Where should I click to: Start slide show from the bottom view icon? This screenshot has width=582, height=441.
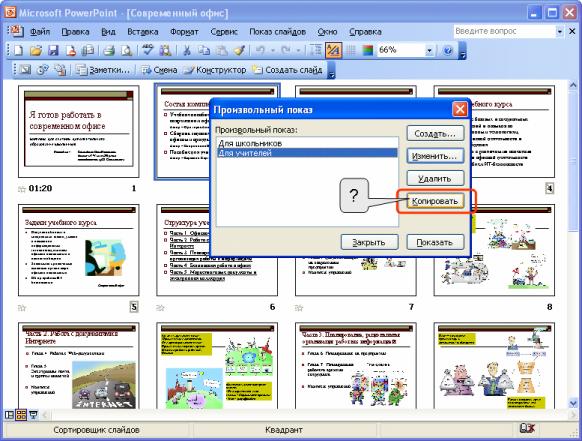33,415
